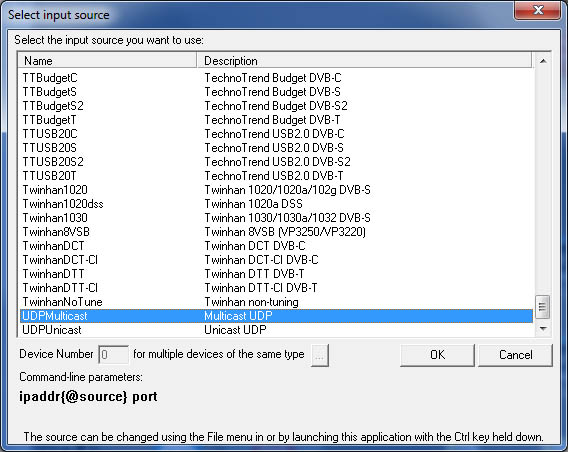Viewport: 568px width, 452px height.
Task: Select the TTUSB20T row
Action: pyautogui.click(x=276, y=176)
